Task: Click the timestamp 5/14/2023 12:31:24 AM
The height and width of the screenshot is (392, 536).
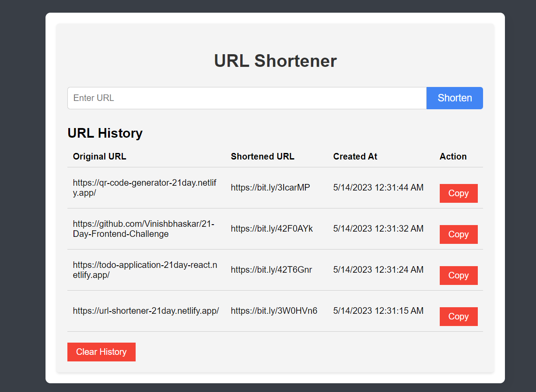Action: click(378, 270)
